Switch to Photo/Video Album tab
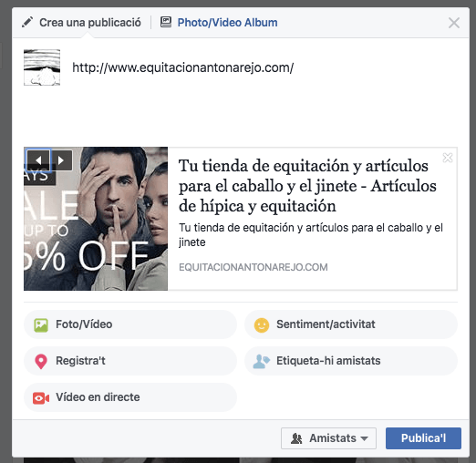476x463 pixels. coord(219,23)
